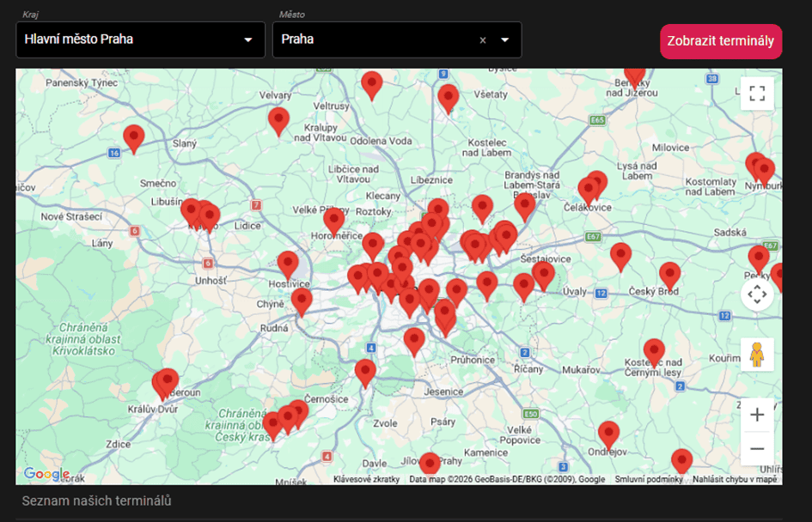Screen dimensions: 812x522
Task: Click the Seznam našich terminálů heading
Action: pos(96,501)
